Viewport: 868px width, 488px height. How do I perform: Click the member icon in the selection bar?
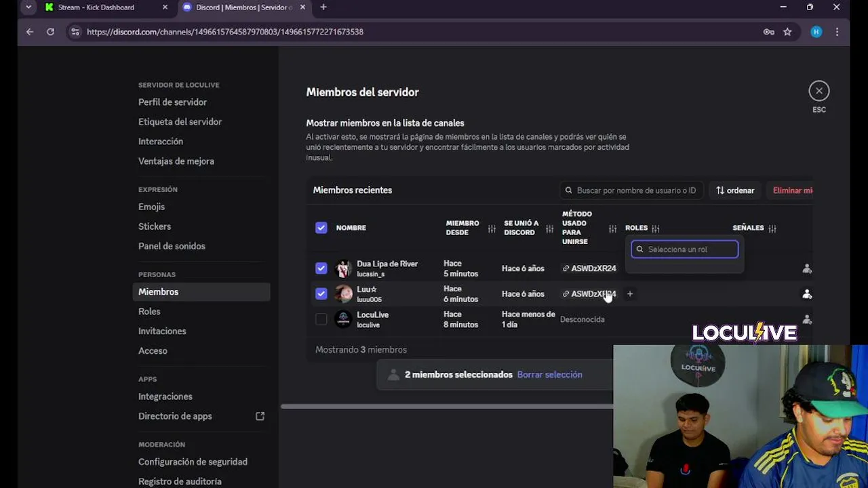coord(393,375)
